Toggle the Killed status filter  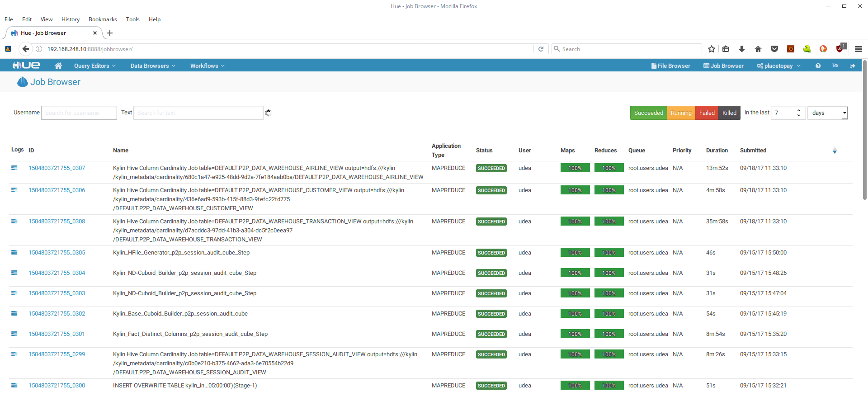click(729, 113)
